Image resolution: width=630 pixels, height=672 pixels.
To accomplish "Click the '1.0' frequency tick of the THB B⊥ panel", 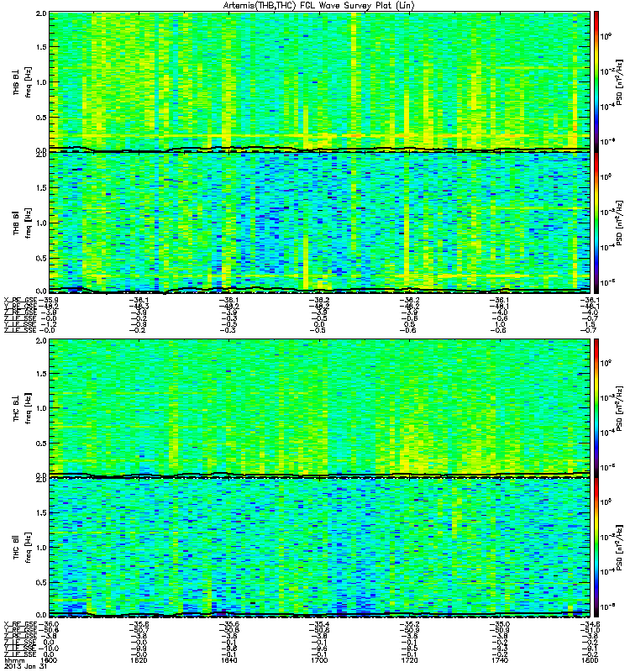I will [41, 82].
